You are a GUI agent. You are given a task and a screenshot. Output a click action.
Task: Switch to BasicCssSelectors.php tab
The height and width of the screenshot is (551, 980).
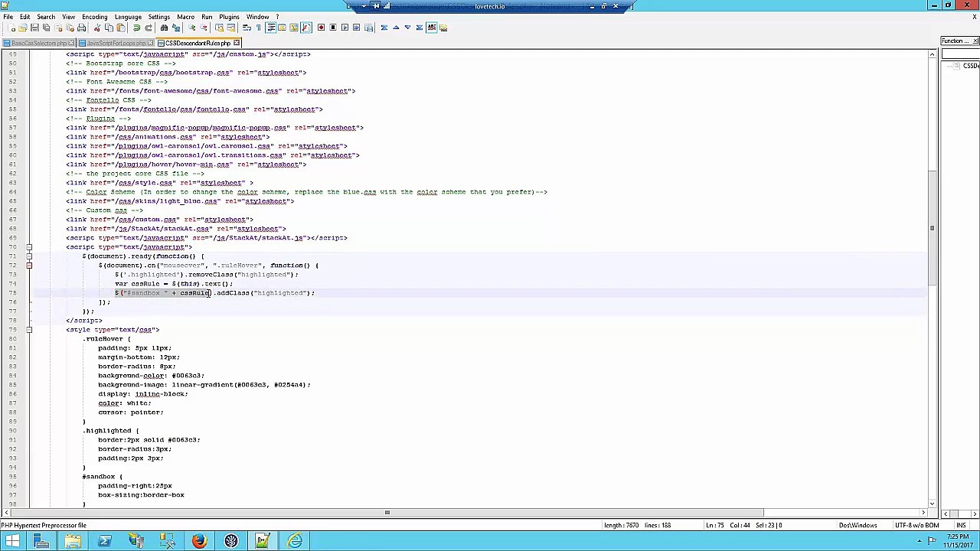pyautogui.click(x=38, y=43)
